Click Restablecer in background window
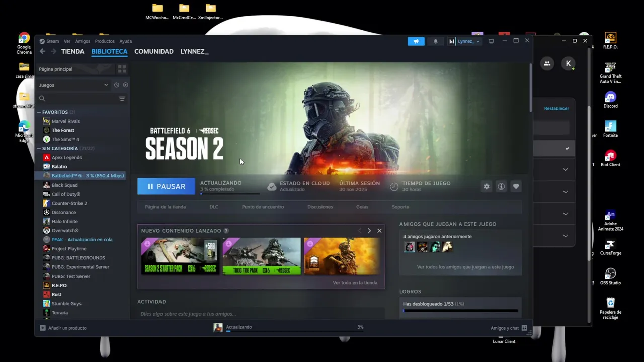The width and height of the screenshot is (644, 362). 556,108
